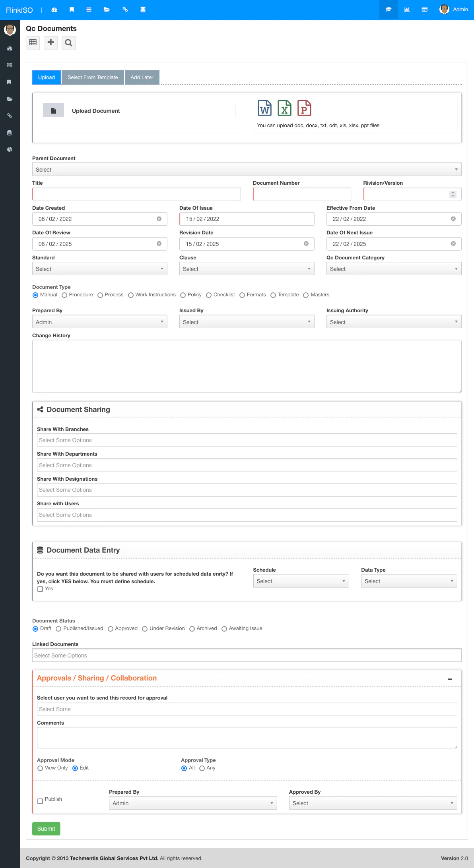Set document status to Approved
Viewport: 474px width, 868px height.
tap(111, 629)
